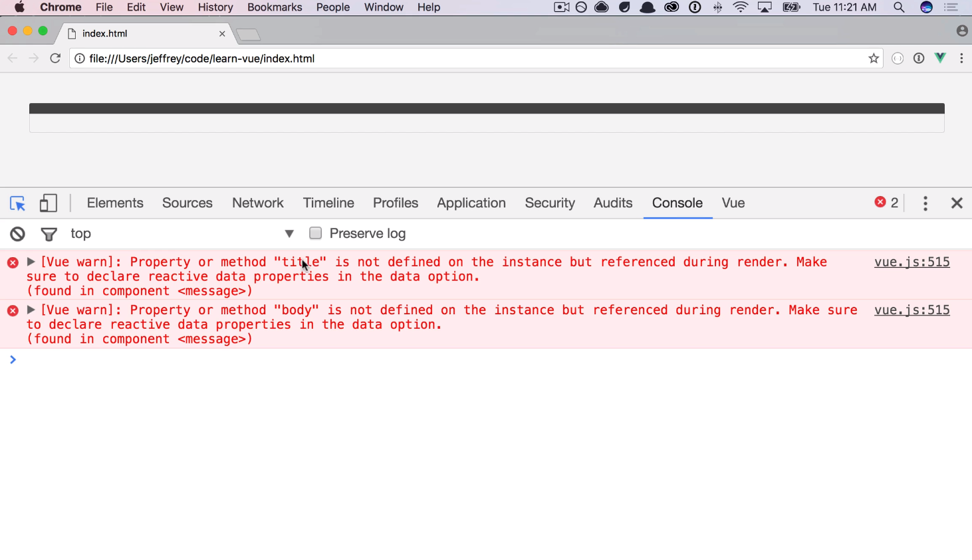
Task: Switch to the Sources tab
Action: click(x=187, y=203)
